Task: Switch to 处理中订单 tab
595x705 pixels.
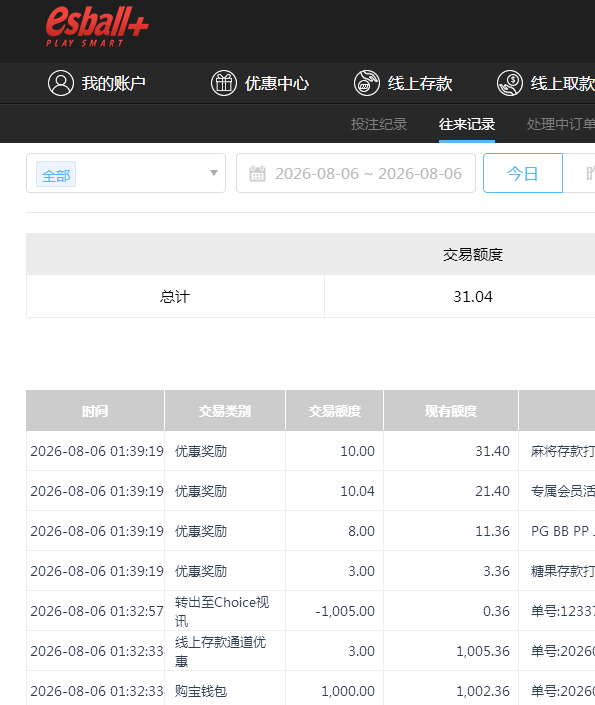Action: [561, 124]
